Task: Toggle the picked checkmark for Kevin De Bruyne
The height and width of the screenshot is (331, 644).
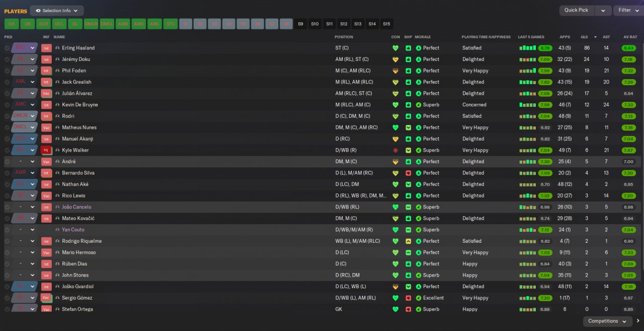Action: pos(7,105)
